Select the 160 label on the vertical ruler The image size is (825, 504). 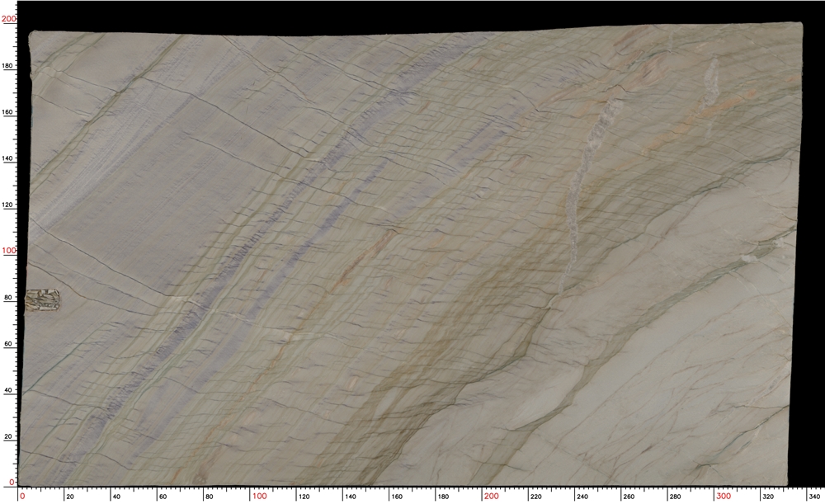[8, 112]
